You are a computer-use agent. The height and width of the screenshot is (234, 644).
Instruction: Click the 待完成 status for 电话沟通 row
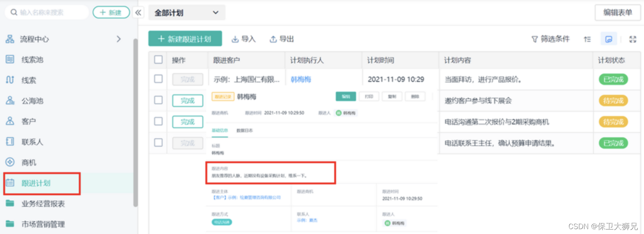point(613,121)
